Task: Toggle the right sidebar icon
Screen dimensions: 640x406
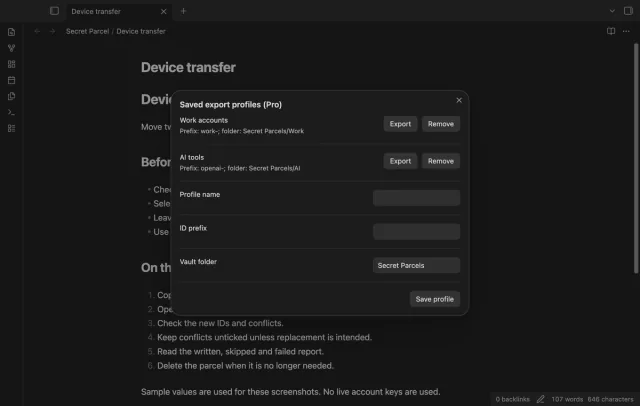Action: click(628, 11)
